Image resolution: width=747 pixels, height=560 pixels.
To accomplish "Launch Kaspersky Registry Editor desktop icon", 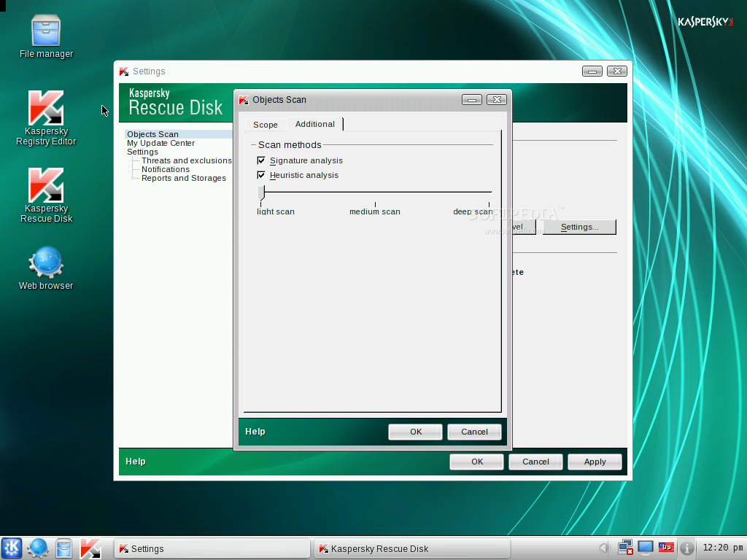I will pos(46,117).
